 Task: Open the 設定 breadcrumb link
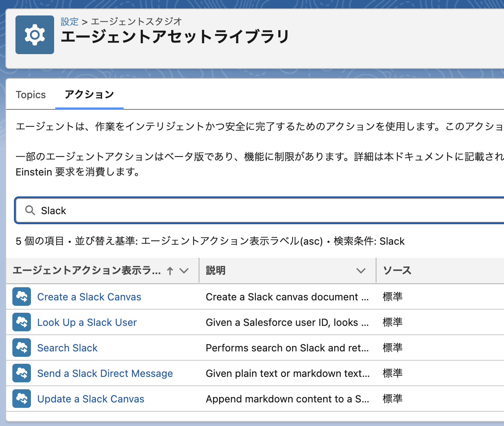pyautogui.click(x=70, y=22)
